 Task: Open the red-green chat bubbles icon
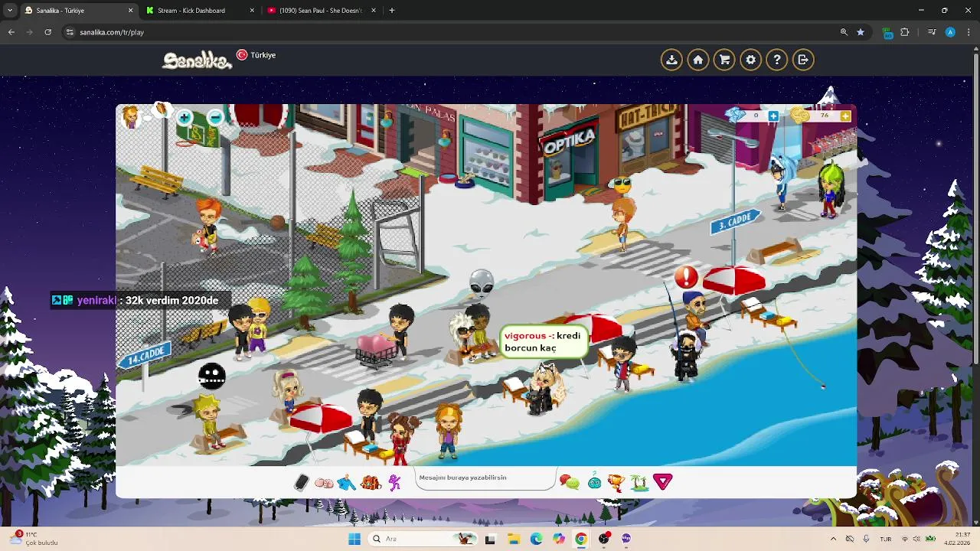569,482
